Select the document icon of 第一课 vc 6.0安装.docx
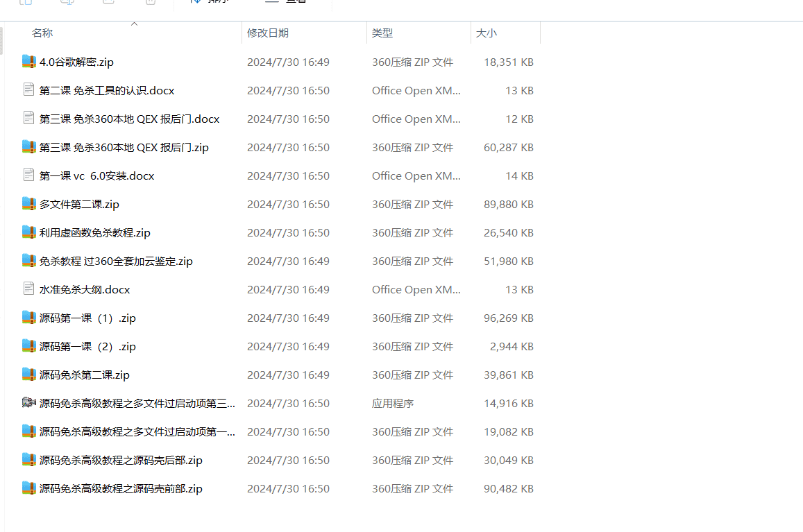803x532 pixels. [28, 175]
